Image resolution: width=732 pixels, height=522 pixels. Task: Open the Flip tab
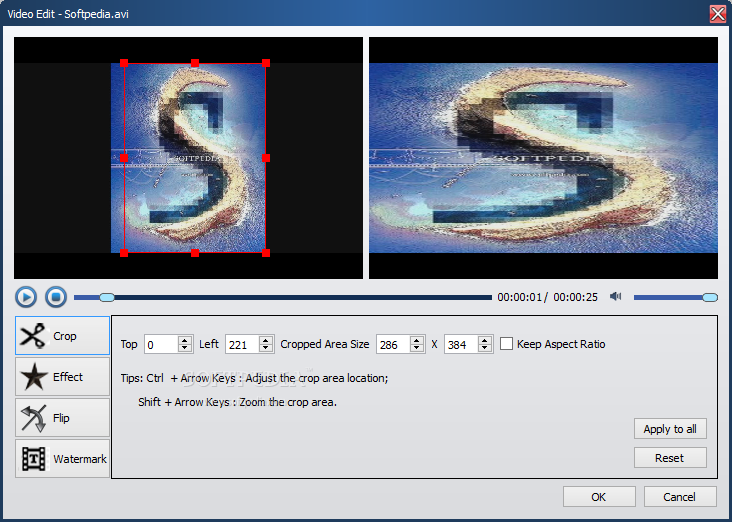coord(63,417)
